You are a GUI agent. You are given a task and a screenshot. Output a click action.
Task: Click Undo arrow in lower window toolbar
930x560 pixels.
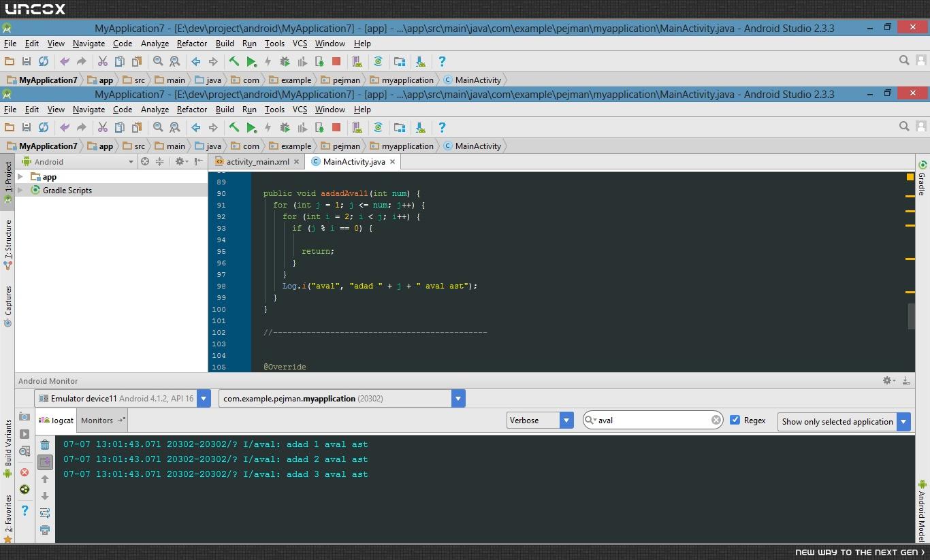pyautogui.click(x=65, y=127)
